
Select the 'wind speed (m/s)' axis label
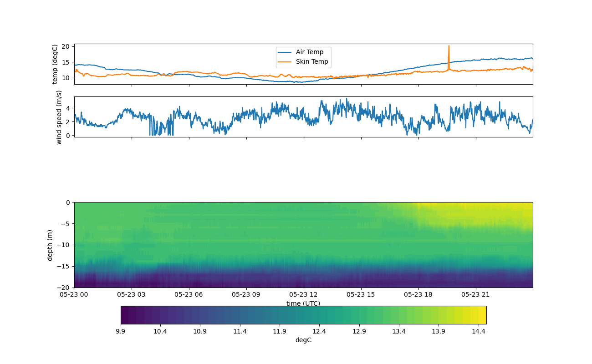59,117
